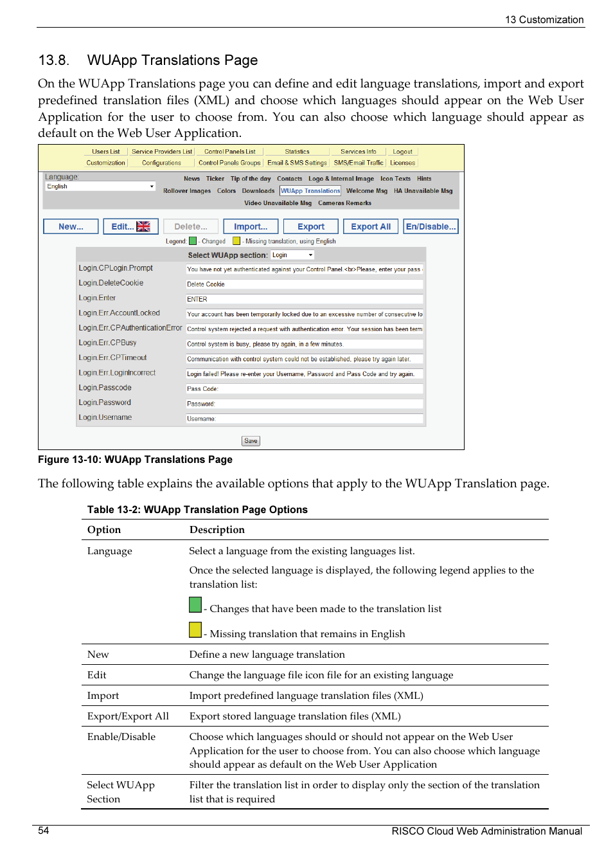Open SMS/Email Traffic link
Viewport: 613px width, 868px height.
pyautogui.click(x=359, y=163)
